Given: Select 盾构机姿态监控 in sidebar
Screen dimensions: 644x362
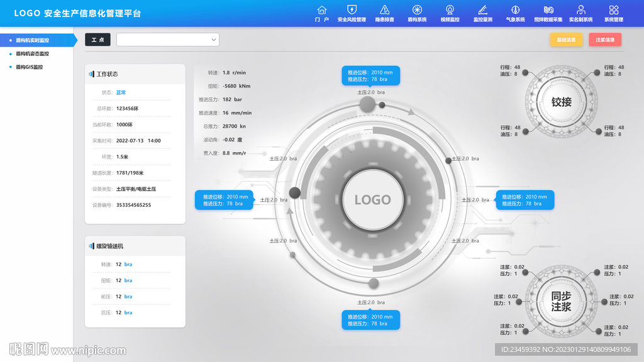Looking at the screenshot, I should pos(32,54).
